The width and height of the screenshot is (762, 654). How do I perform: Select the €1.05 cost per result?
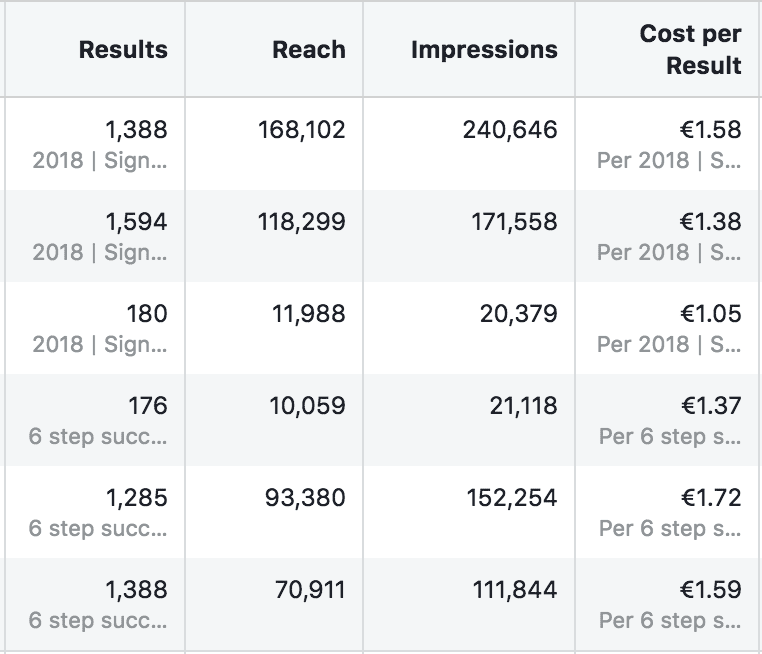point(710,314)
